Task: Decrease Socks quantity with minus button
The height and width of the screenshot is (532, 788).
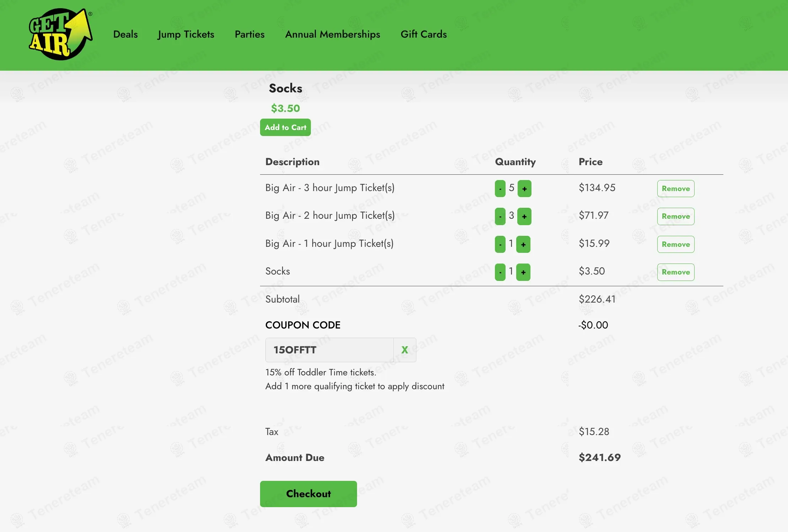Action: click(500, 272)
